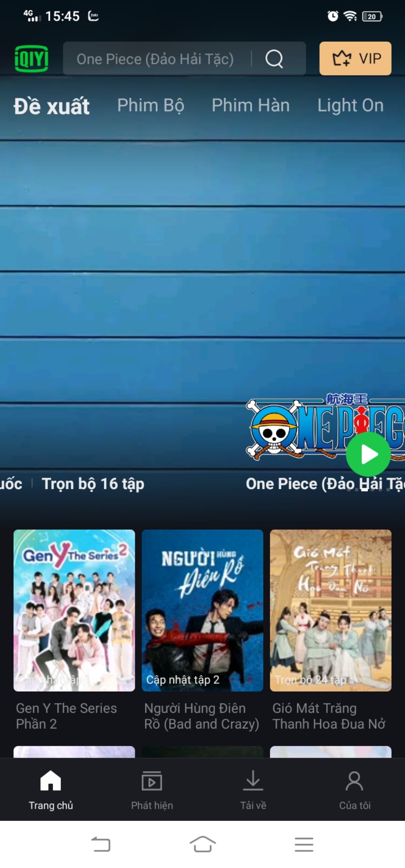Open the VIP crown button

tap(355, 58)
